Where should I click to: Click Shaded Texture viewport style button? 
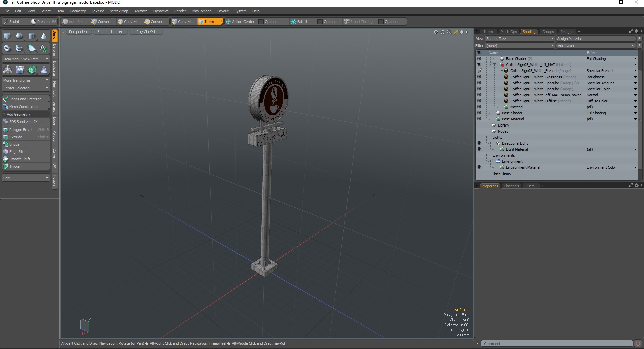(110, 32)
